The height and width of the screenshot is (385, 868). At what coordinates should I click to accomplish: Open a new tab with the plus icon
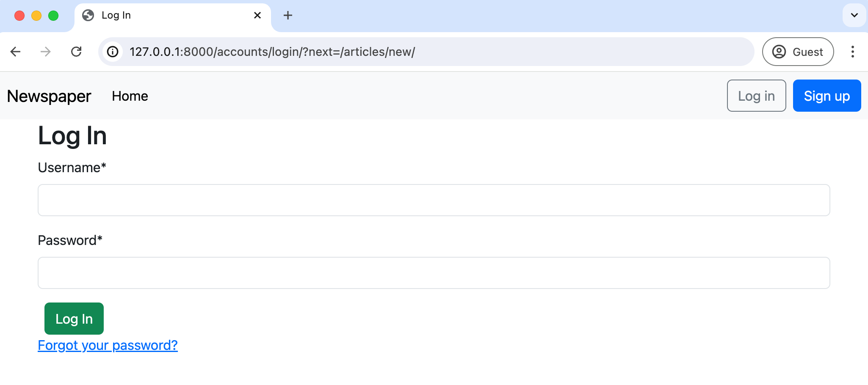[x=288, y=16]
